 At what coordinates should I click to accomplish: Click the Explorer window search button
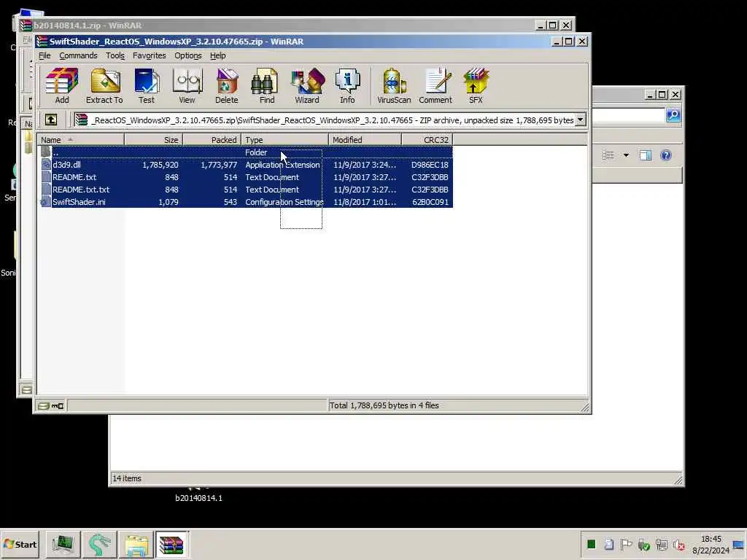click(673, 114)
